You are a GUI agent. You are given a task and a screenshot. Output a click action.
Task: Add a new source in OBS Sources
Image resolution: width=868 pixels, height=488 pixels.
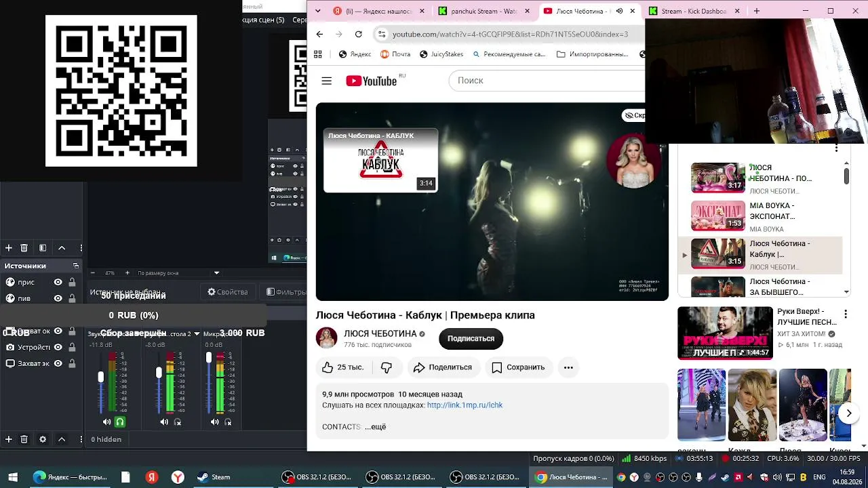(9, 439)
